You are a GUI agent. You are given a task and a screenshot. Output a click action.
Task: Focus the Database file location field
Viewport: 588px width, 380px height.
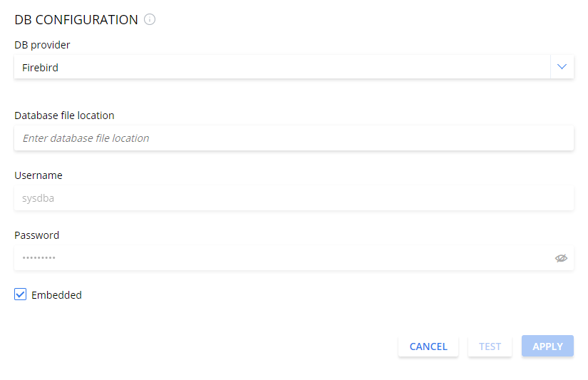pos(294,138)
